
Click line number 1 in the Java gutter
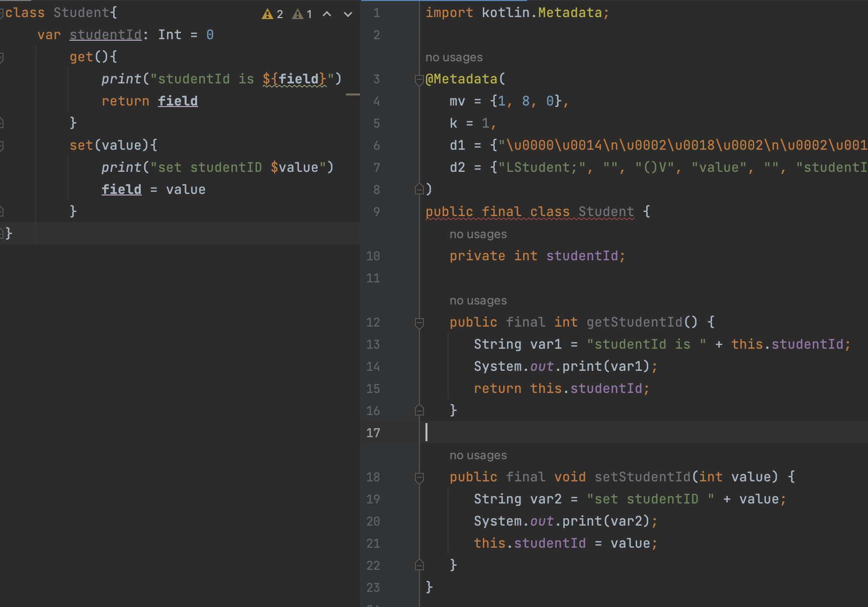pos(377,13)
